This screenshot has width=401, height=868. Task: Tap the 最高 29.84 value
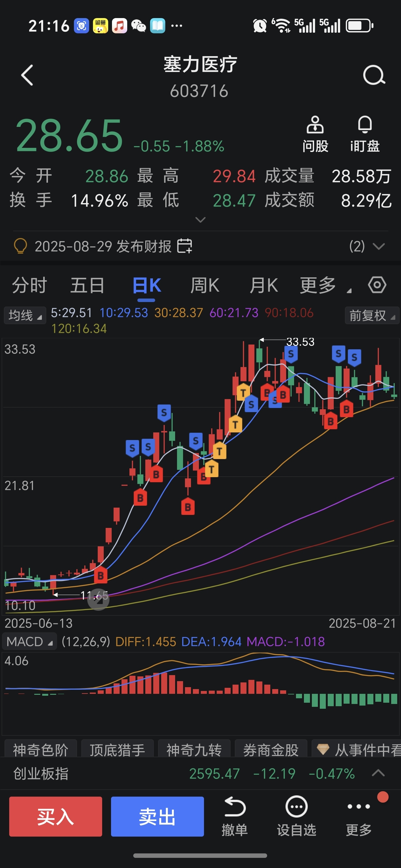coord(234,176)
